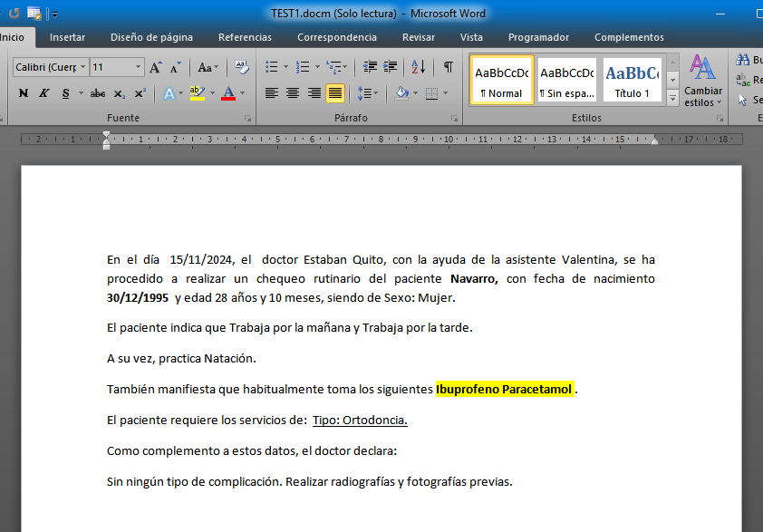Screen dimensions: 763x532
Task: Open the font name dropdown
Action: point(83,67)
